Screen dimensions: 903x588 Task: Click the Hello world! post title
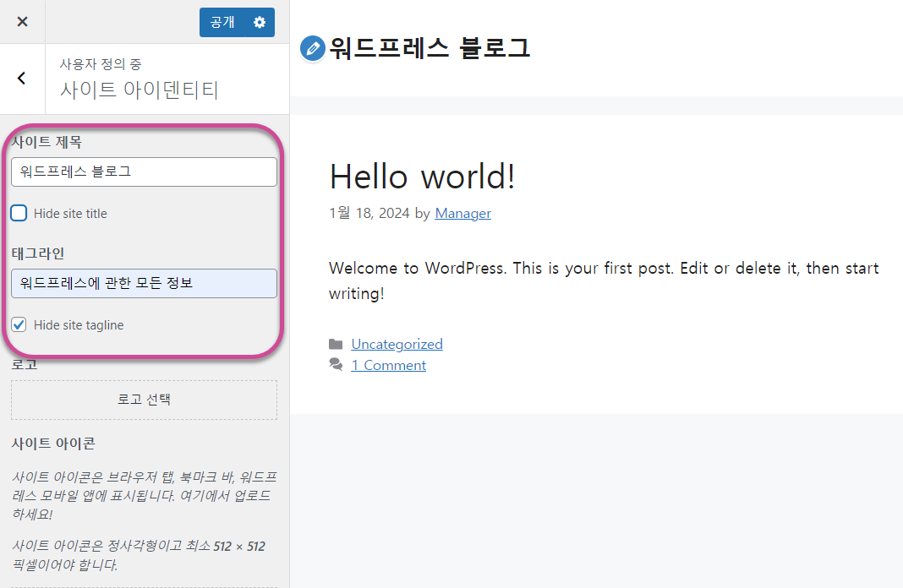tap(422, 176)
